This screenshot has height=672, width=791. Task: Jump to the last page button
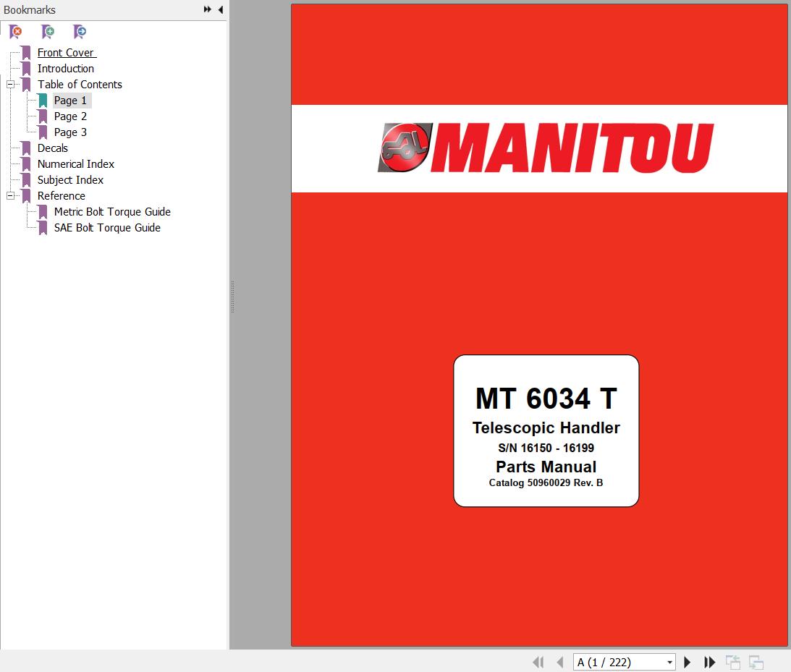click(x=709, y=662)
